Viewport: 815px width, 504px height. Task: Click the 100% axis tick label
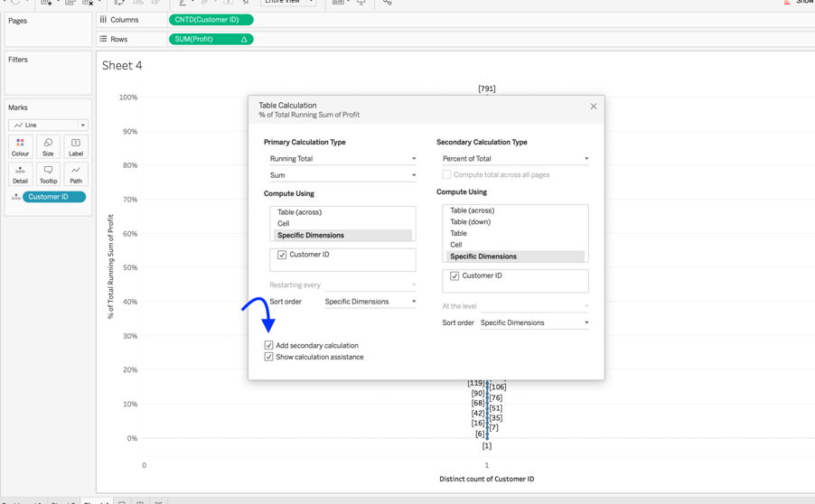[128, 98]
